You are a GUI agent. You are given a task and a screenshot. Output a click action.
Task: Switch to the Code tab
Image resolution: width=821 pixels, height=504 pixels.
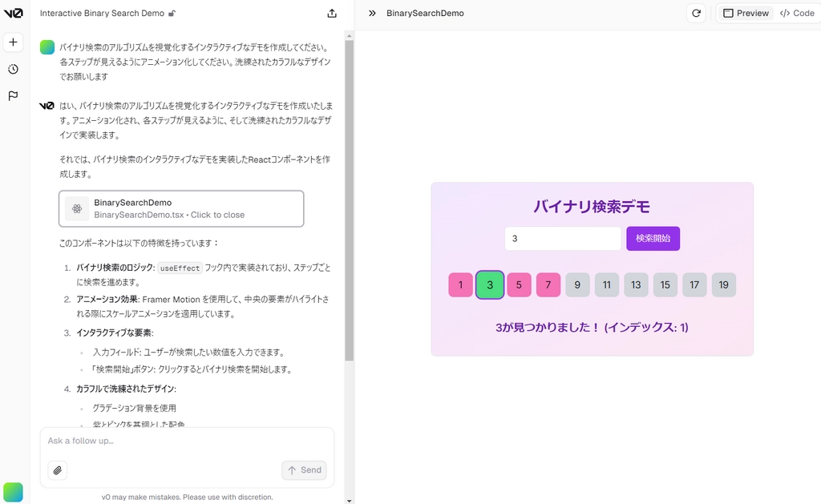[797, 13]
